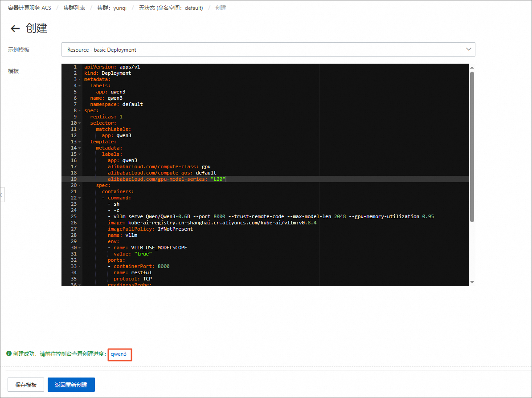The image size is (532, 398).
Task: Click the kind: Deployment line
Action: tap(107, 73)
